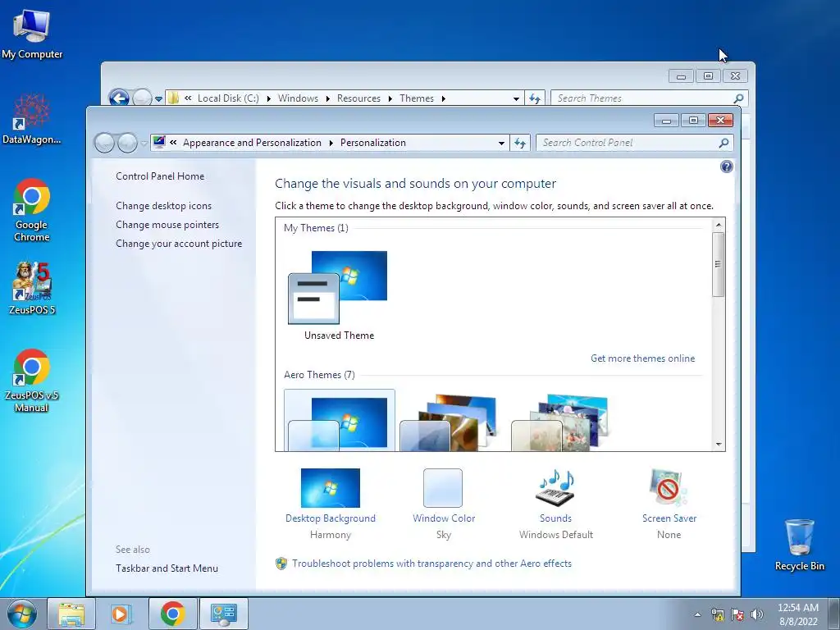Click Back in the Themes Explorer window

[x=119, y=98]
